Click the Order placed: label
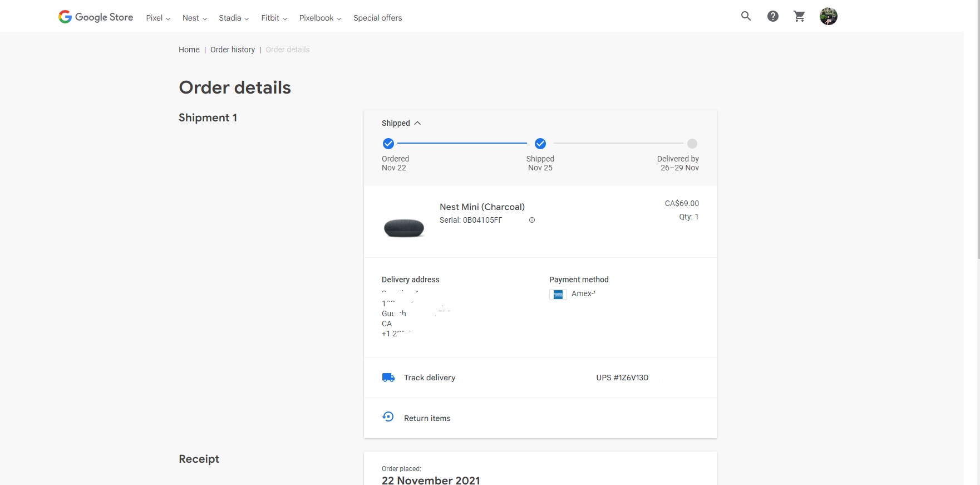980x485 pixels. (401, 469)
